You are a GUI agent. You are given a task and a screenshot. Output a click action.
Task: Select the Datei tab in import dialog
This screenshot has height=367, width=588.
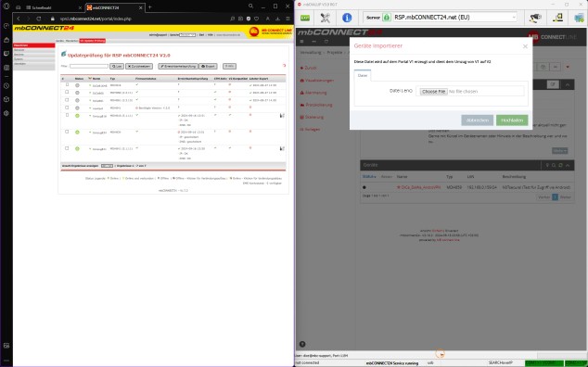pos(363,75)
